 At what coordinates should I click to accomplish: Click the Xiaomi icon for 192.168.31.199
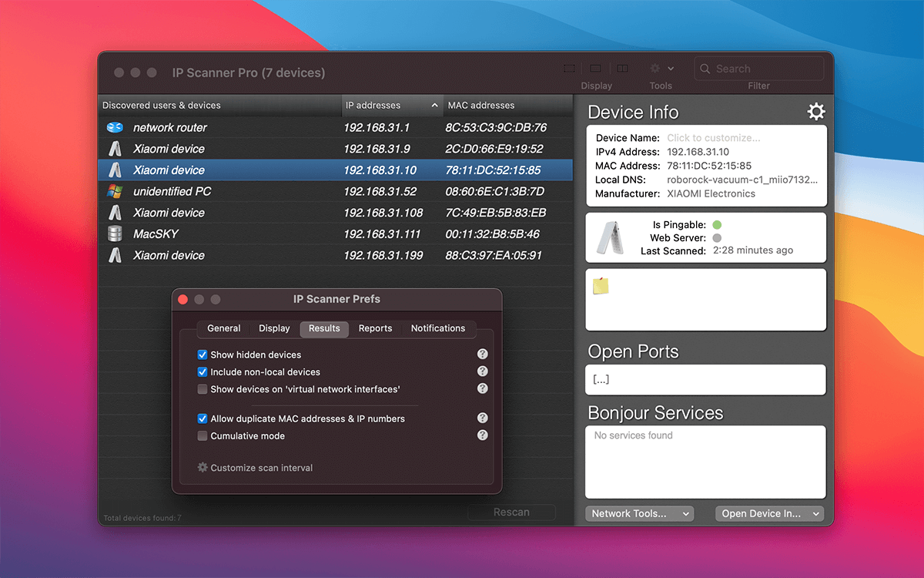point(115,255)
